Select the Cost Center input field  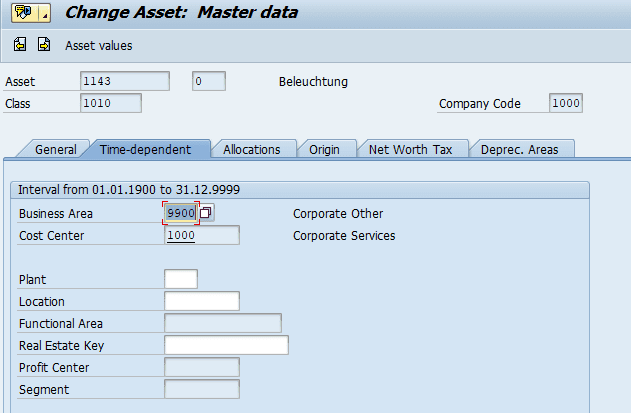point(201,235)
